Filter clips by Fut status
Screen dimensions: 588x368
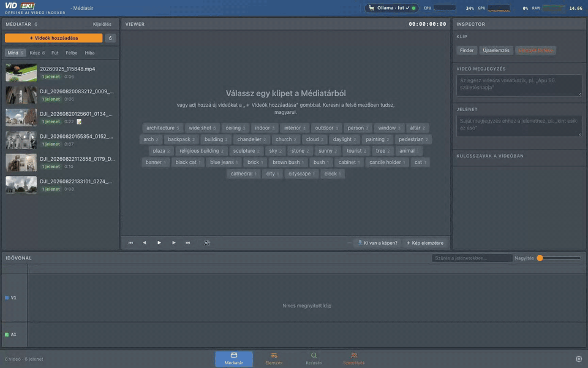click(x=55, y=53)
